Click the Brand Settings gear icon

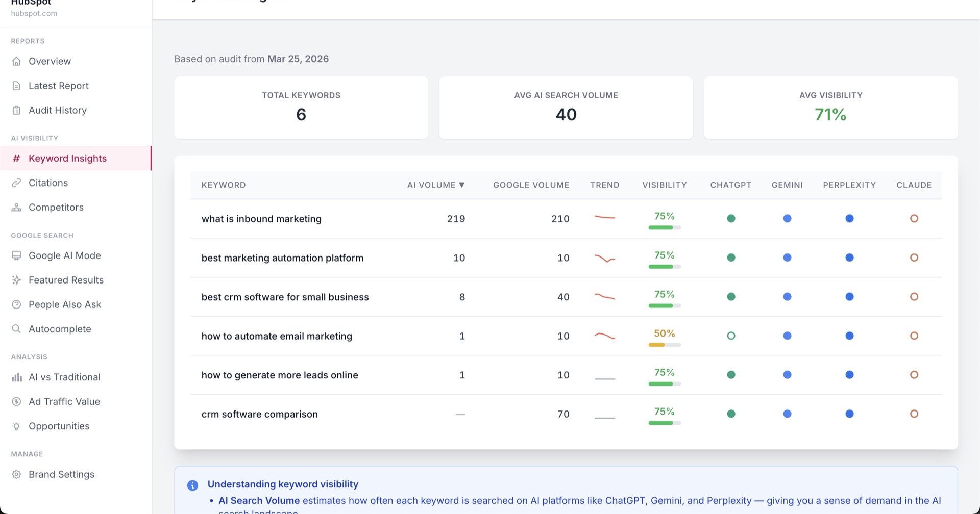point(16,474)
